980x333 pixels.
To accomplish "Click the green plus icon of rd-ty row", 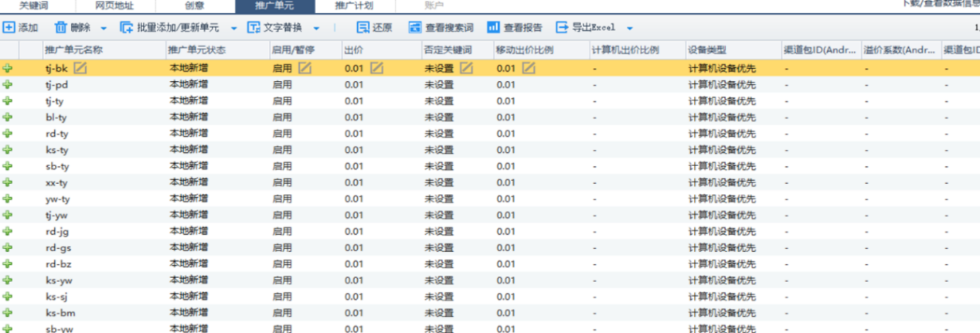I will 8,133.
